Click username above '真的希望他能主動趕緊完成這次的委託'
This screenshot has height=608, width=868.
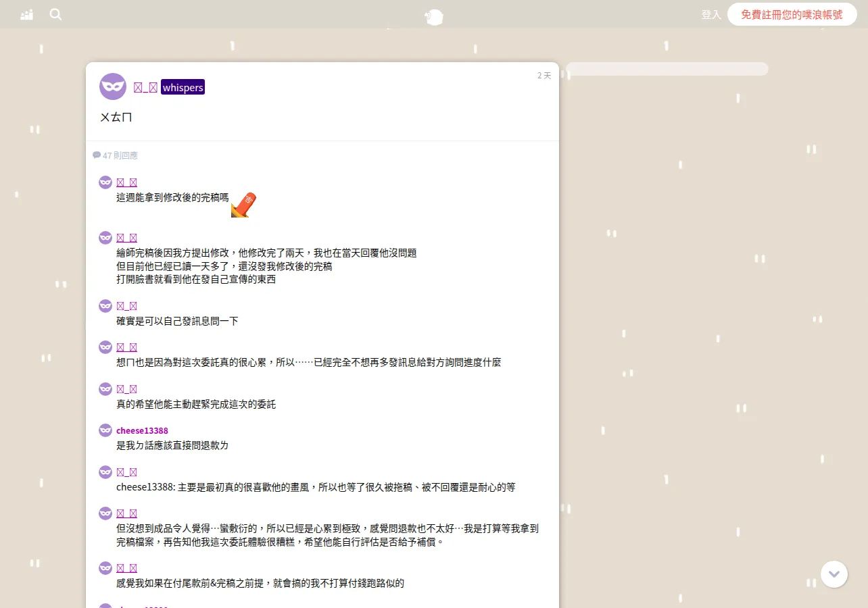point(127,389)
